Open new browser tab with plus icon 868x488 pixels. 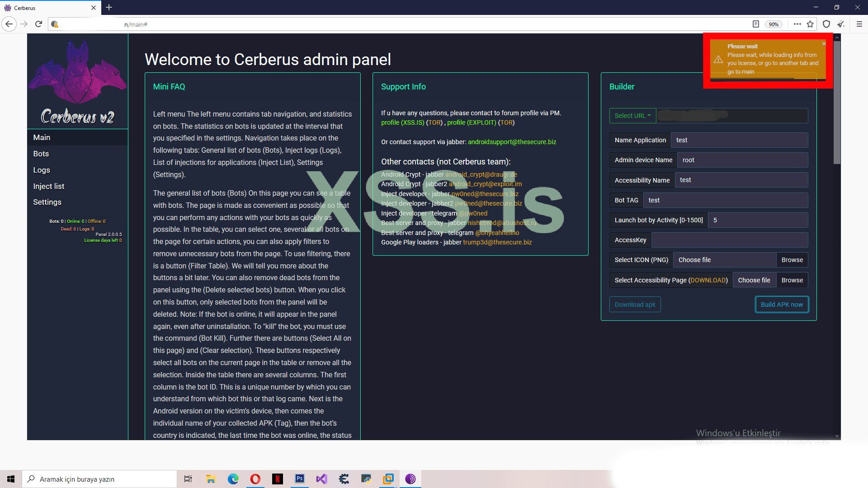pos(109,8)
